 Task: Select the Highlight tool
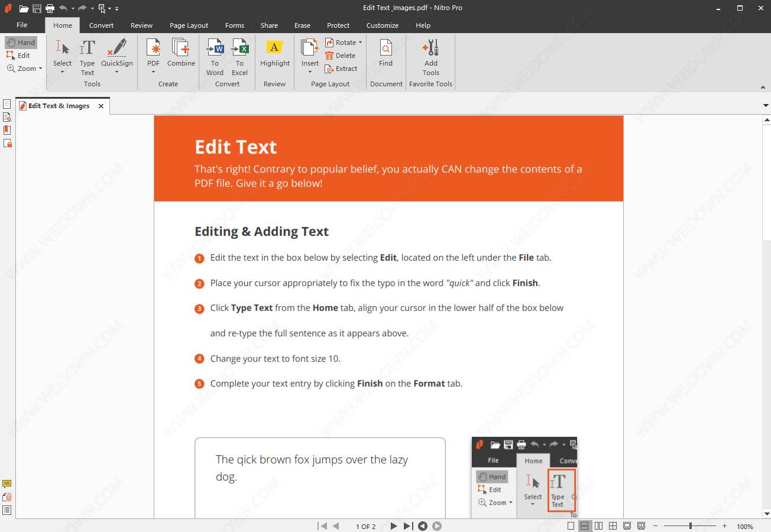click(275, 53)
